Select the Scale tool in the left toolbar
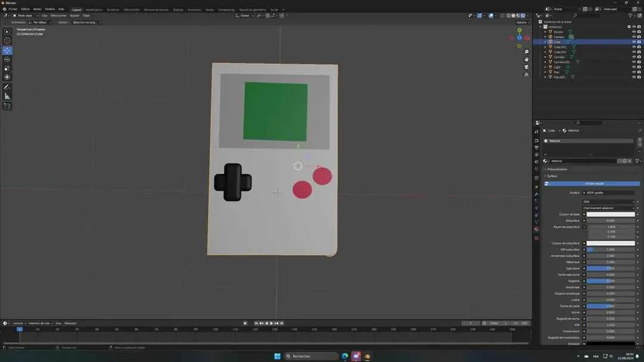 click(7, 68)
